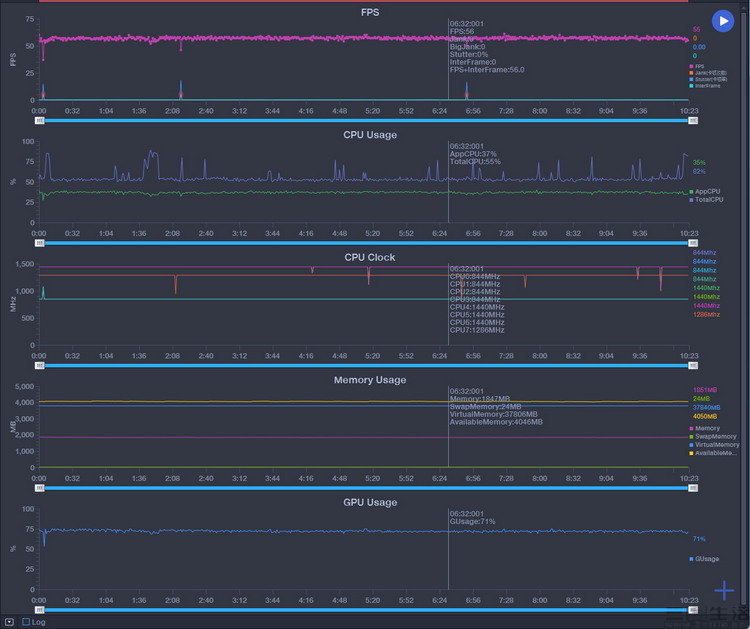Click the 71% GPU usage value

pos(699,539)
